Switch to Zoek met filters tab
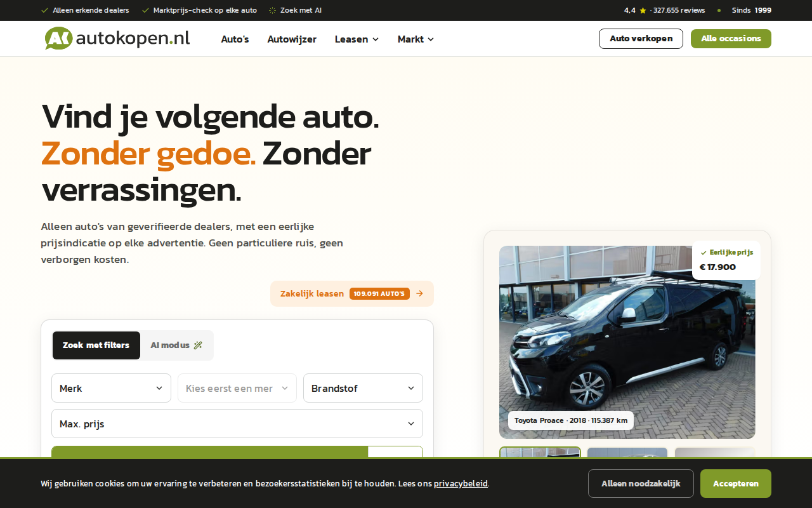The image size is (812, 508). [x=96, y=345]
